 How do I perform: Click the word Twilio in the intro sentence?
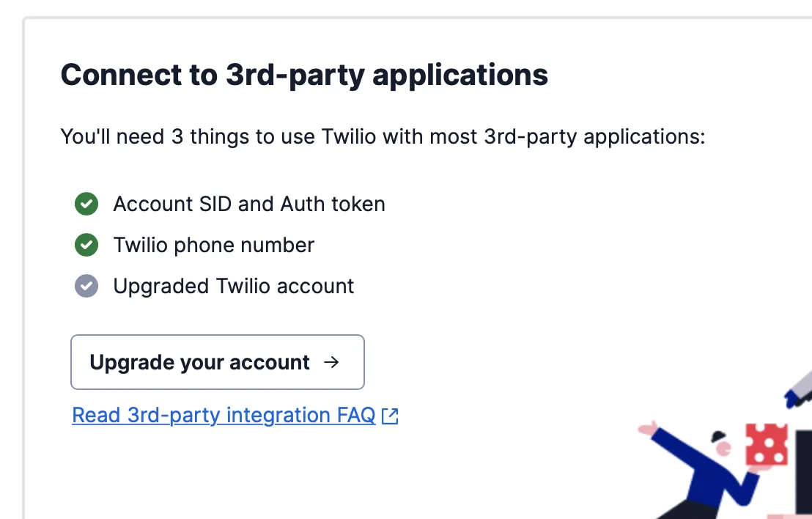(x=349, y=137)
